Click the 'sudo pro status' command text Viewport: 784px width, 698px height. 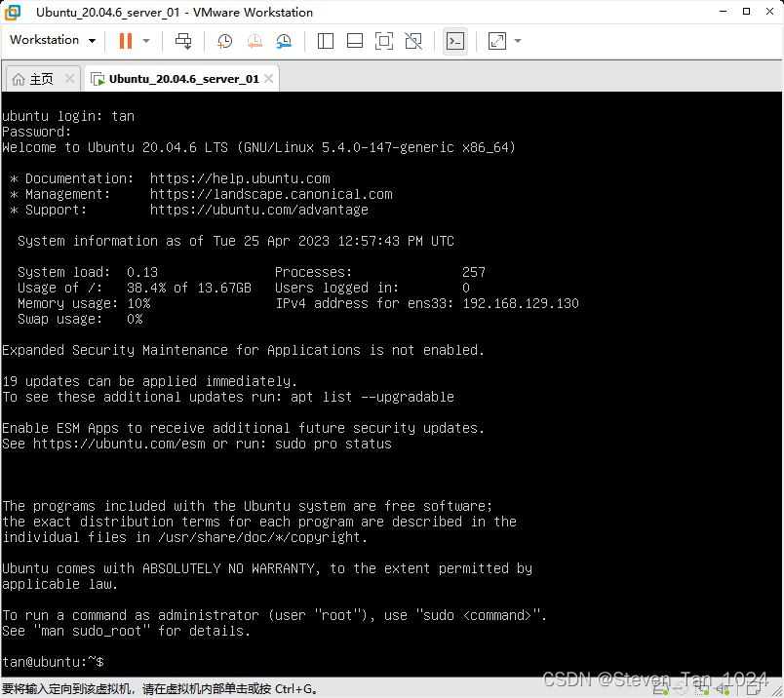pyautogui.click(x=333, y=444)
